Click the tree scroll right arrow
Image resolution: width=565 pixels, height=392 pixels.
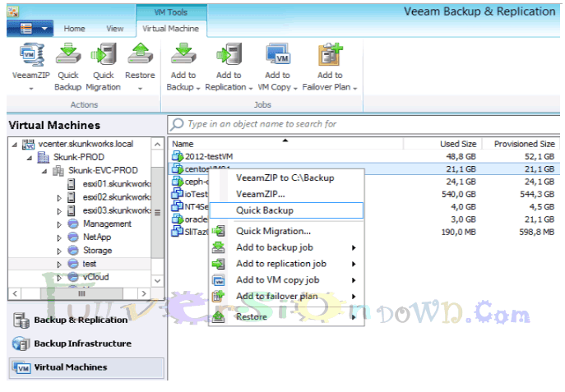pos(144,293)
